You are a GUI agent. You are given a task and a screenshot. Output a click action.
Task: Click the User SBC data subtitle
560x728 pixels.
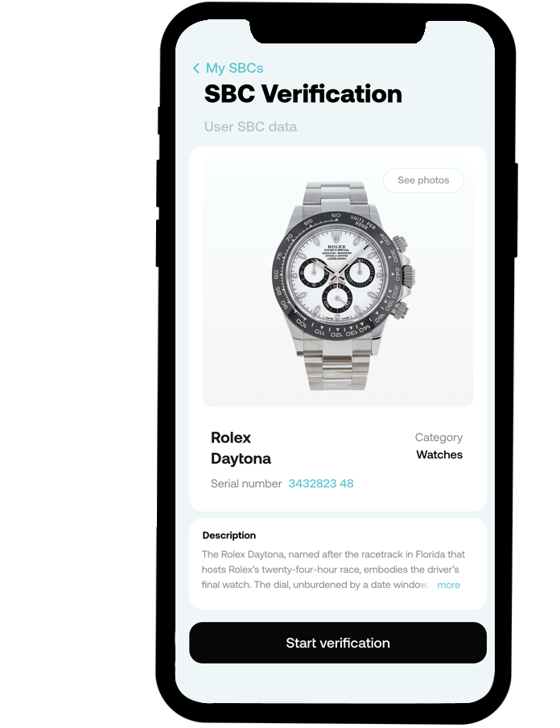pos(250,127)
